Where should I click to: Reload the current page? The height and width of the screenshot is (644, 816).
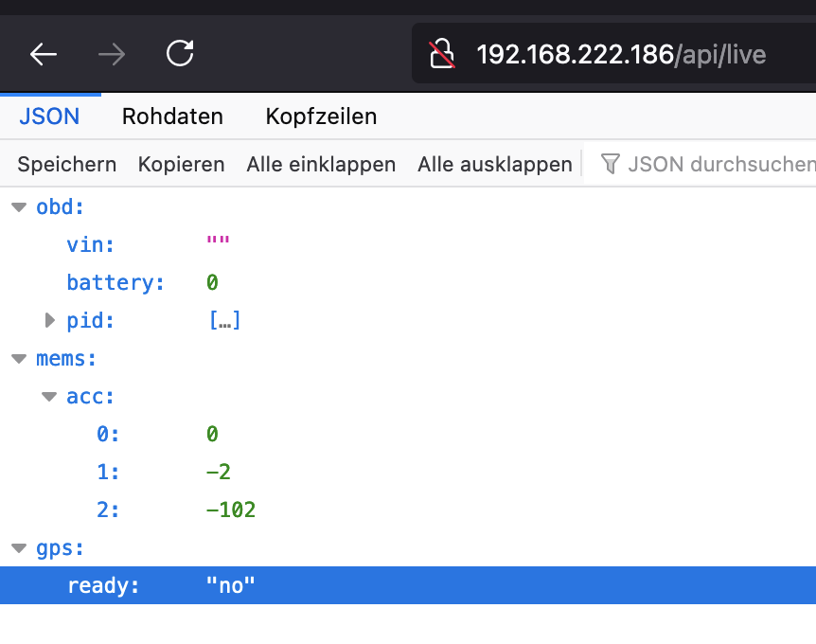pyautogui.click(x=180, y=54)
